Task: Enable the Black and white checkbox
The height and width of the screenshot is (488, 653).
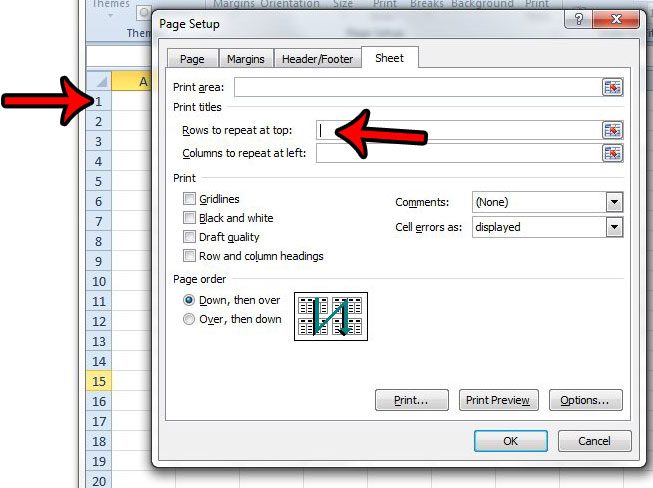Action: (189, 218)
